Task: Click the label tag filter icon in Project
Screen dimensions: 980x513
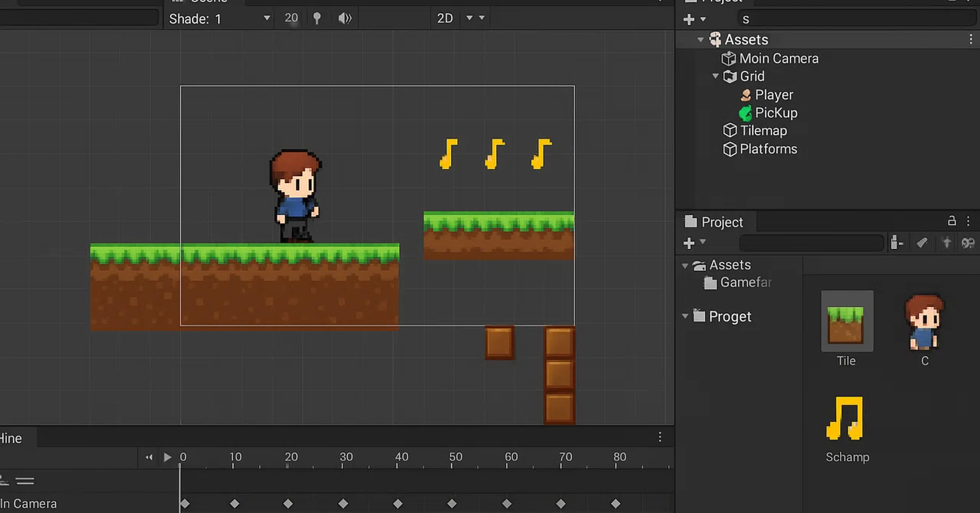Action: [922, 243]
